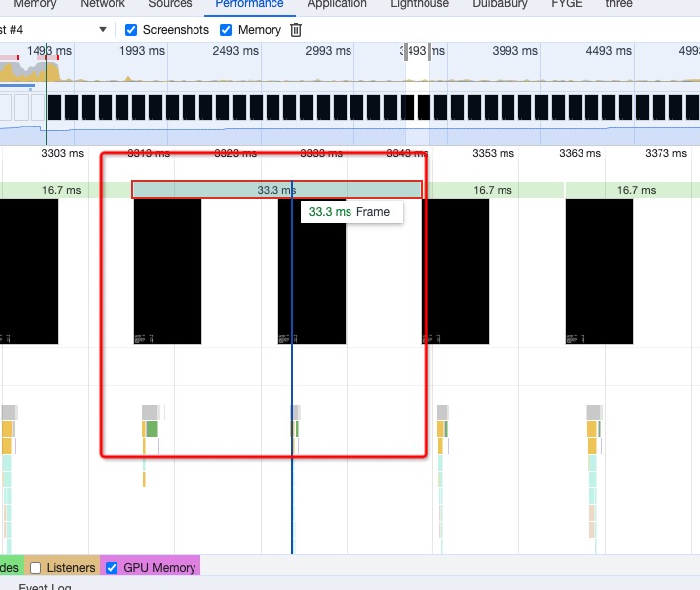The height and width of the screenshot is (590, 700).
Task: Click the screenshot thumbnail below 3353 ms
Action: click(455, 271)
